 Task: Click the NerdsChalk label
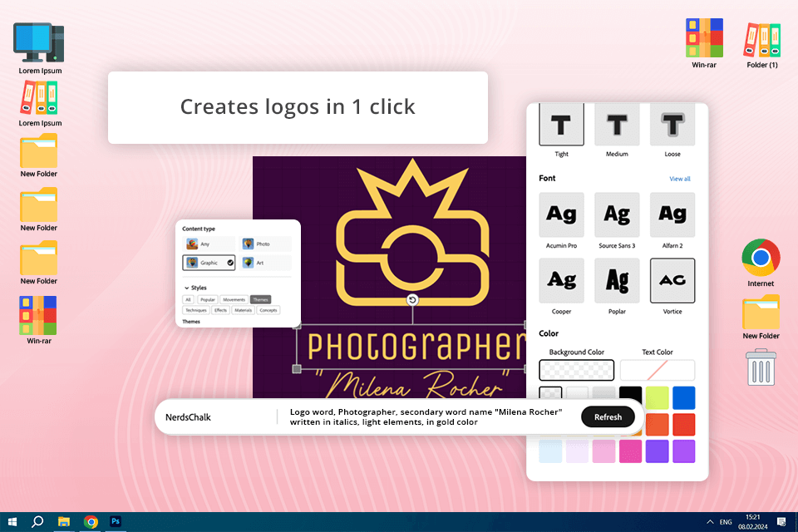188,417
